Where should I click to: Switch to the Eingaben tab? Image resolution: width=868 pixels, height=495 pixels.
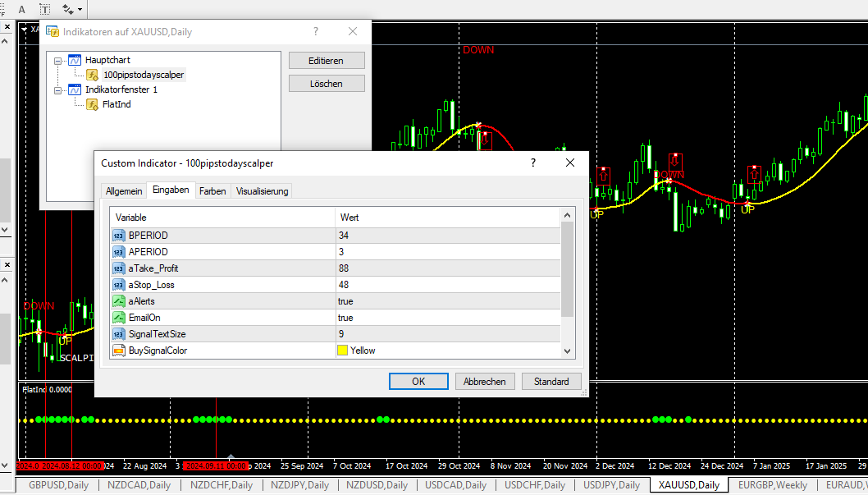(171, 190)
